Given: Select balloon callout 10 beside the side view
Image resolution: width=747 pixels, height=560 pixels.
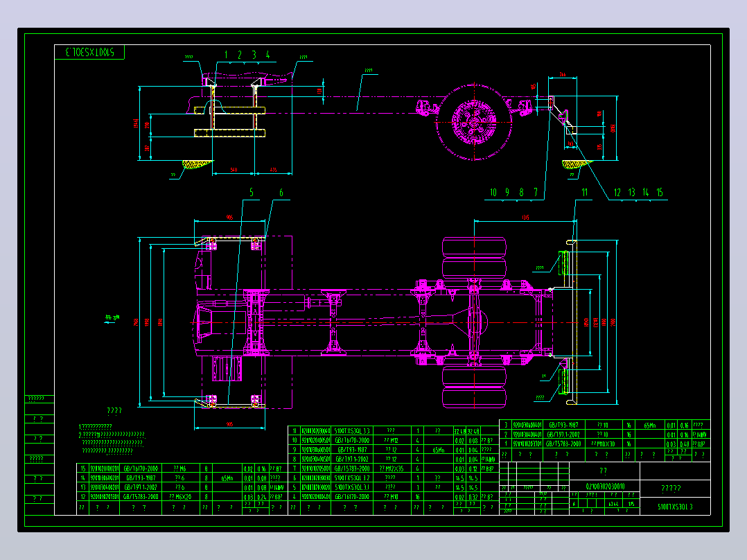Looking at the screenshot, I should point(493,192).
